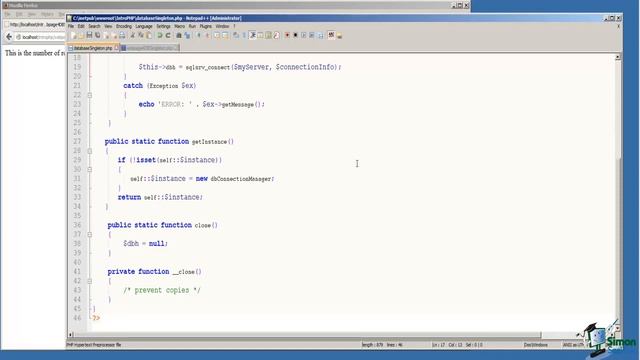Open the Window menu
The image size is (640, 360).
click(x=222, y=26)
